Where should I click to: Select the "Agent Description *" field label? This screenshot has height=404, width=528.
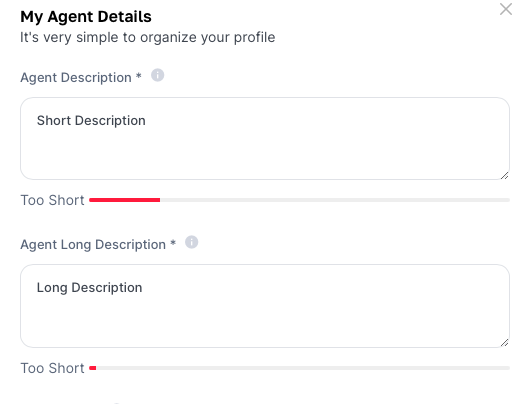click(x=81, y=77)
